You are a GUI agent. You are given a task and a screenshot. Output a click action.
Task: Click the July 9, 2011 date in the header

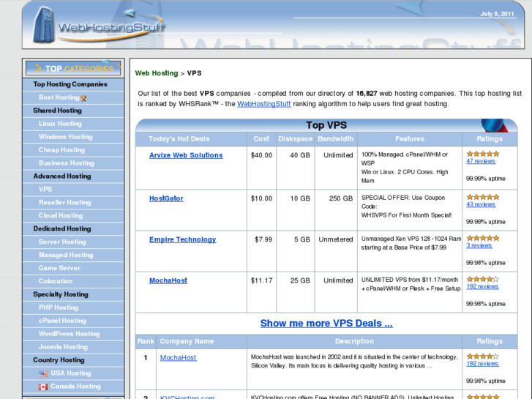pos(497,14)
